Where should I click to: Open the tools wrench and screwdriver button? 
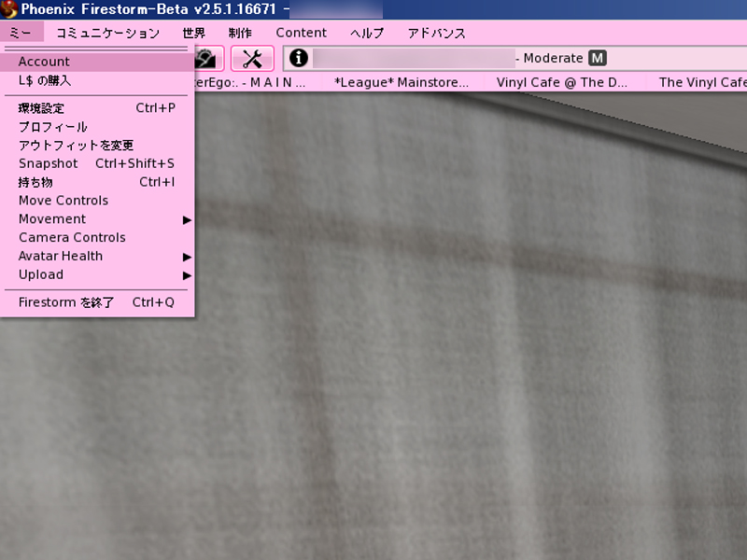pyautogui.click(x=252, y=58)
